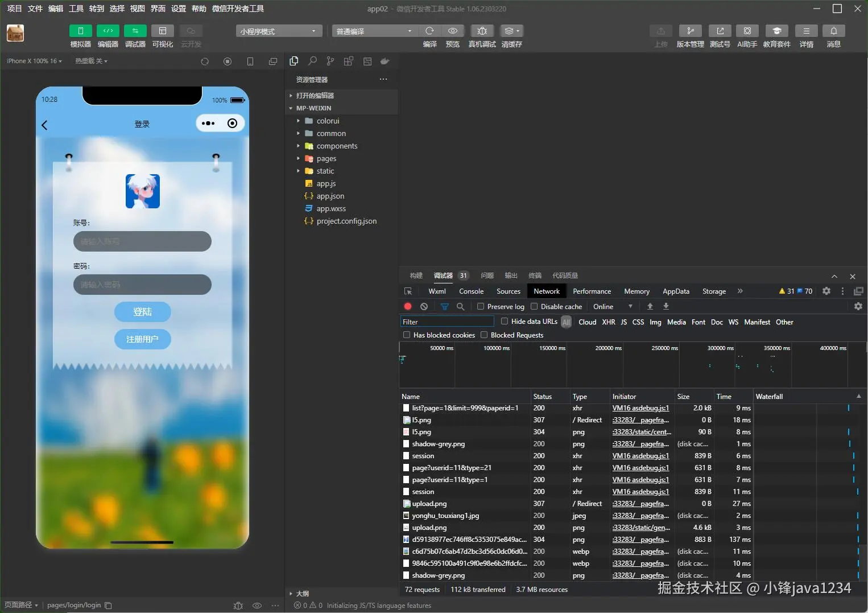Toggle the network filter funnel icon

445,306
